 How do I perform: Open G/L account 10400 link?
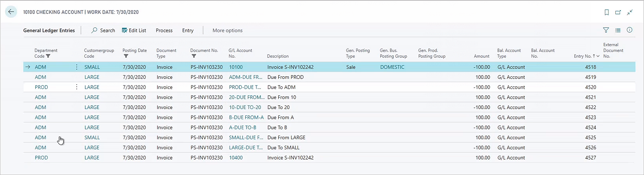tap(236, 157)
